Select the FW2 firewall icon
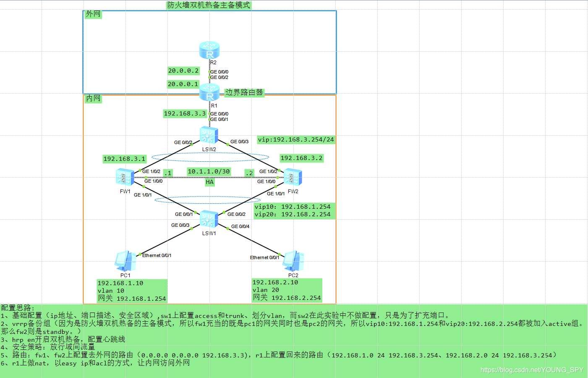Viewport: 588px width, 378px height. 293,177
